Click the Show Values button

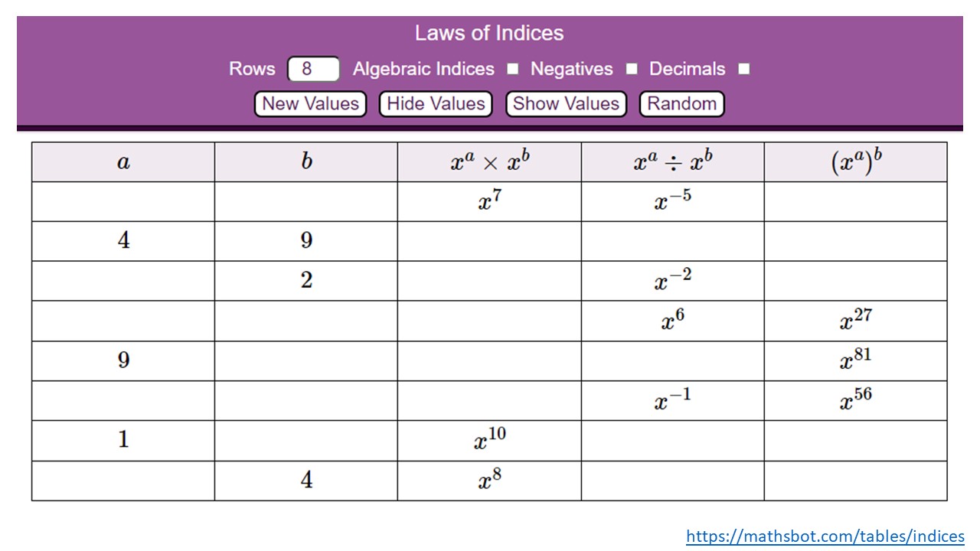coord(566,104)
